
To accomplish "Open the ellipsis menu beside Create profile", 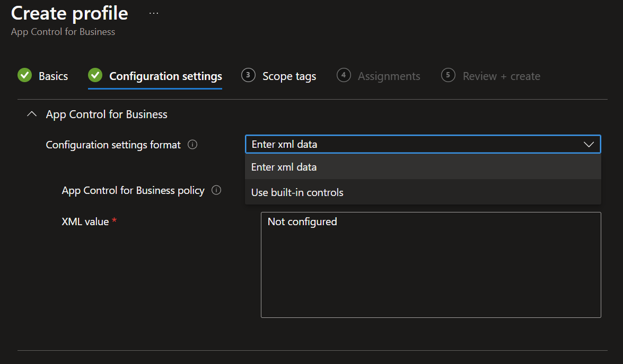I will (154, 13).
